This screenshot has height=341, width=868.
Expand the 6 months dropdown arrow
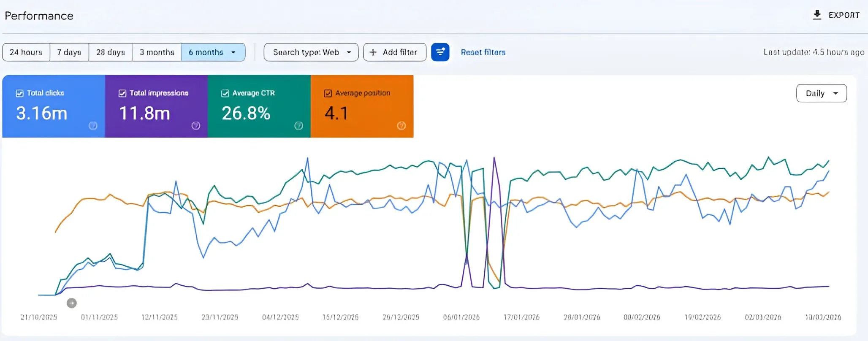(x=233, y=52)
